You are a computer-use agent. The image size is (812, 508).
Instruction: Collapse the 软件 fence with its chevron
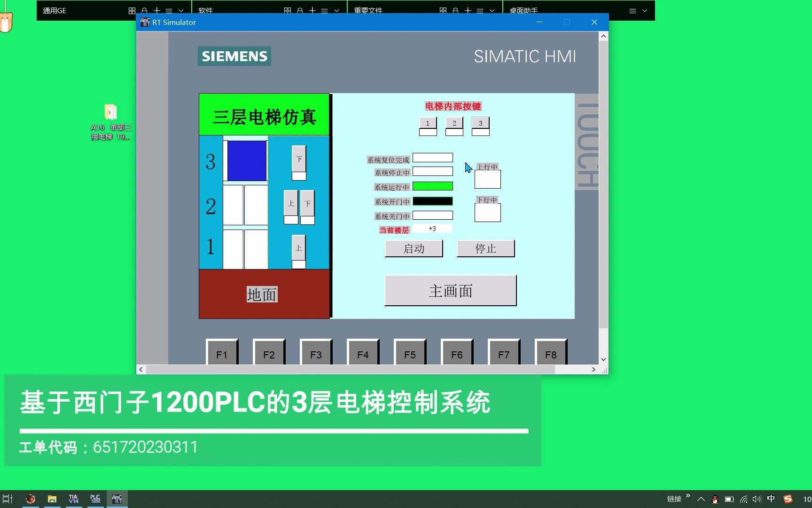pyautogui.click(x=336, y=10)
